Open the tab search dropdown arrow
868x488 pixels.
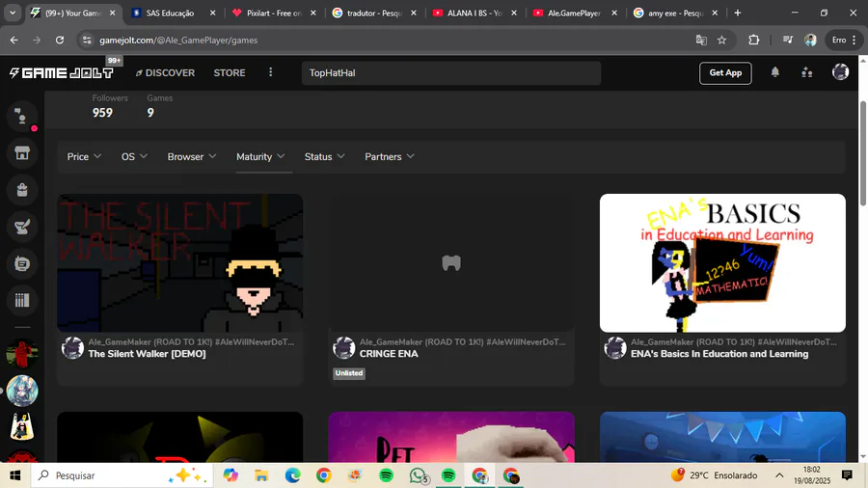[13, 13]
